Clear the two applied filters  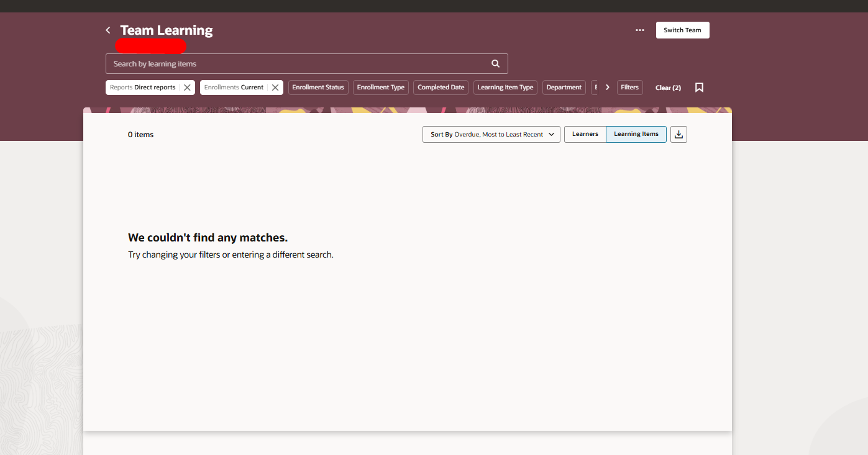[668, 88]
